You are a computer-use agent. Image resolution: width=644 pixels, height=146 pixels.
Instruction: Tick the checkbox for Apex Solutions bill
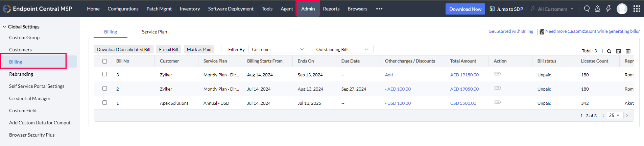(105, 103)
